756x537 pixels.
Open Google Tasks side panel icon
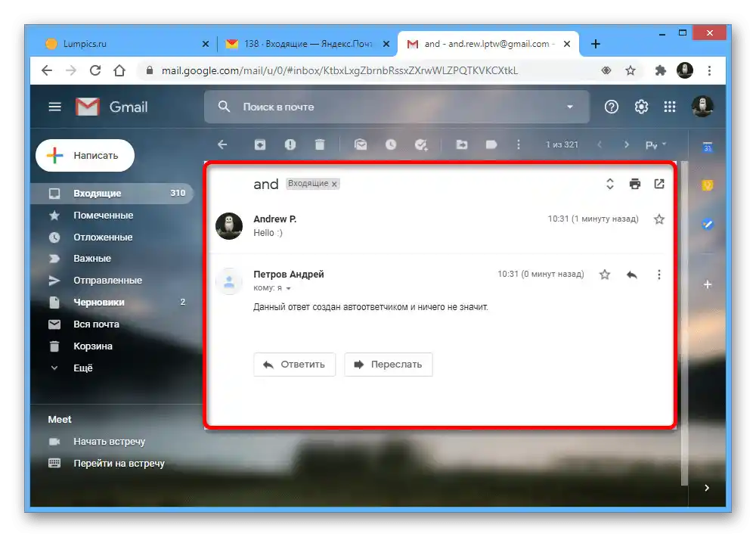[708, 224]
